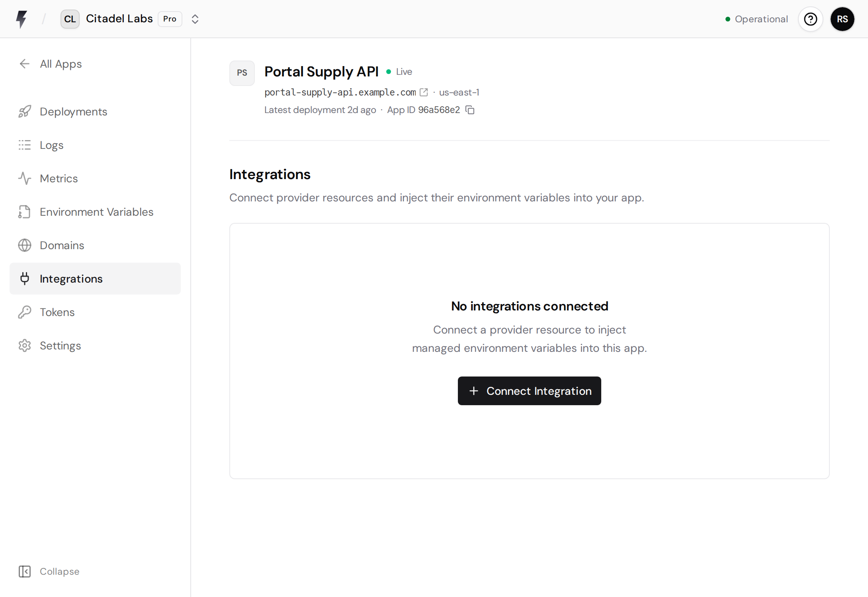Click the Domains globe icon
The image size is (868, 597).
(25, 245)
